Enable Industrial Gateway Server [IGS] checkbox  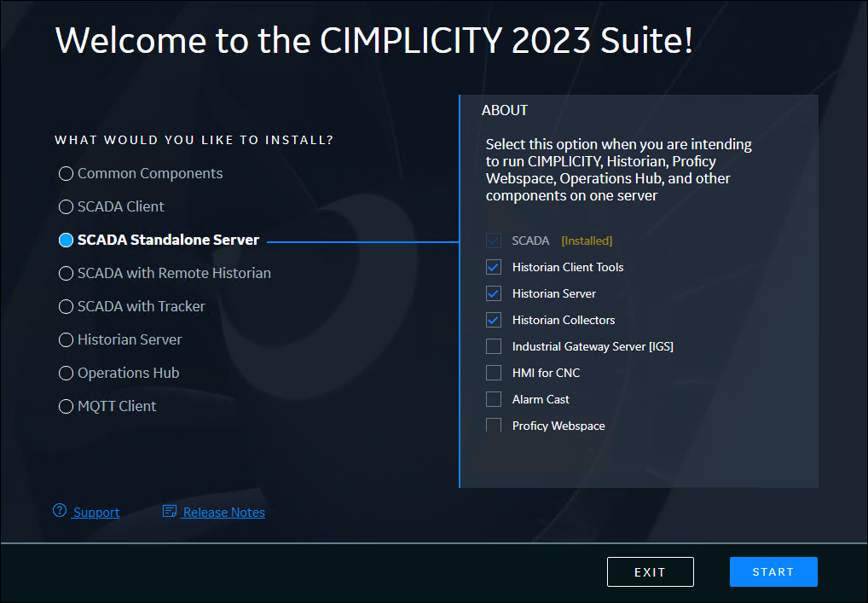coord(493,346)
